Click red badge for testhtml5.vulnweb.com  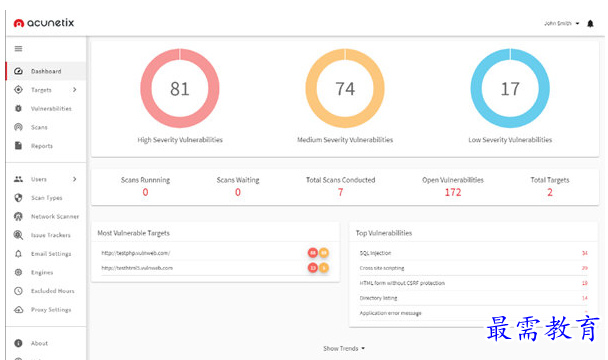(313, 268)
